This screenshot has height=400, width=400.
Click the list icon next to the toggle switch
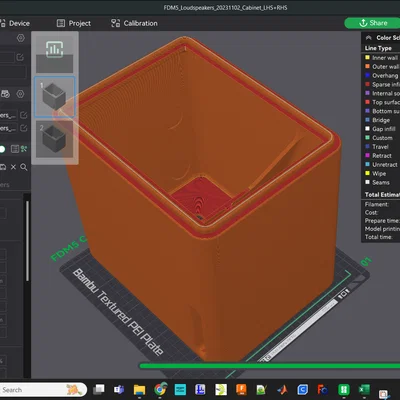[x=15, y=149]
